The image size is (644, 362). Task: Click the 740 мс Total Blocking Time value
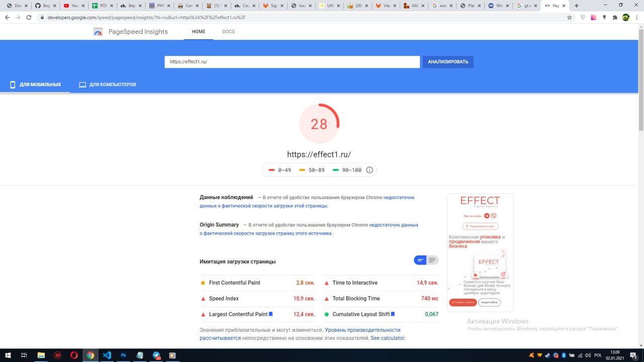pos(430,299)
